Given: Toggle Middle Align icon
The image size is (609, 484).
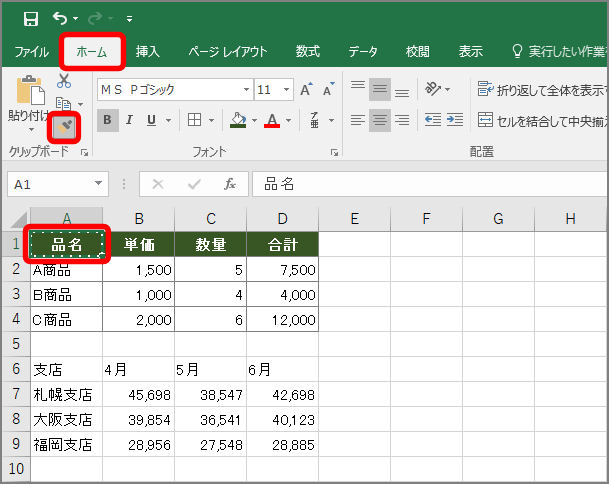Looking at the screenshot, I should click(x=379, y=89).
